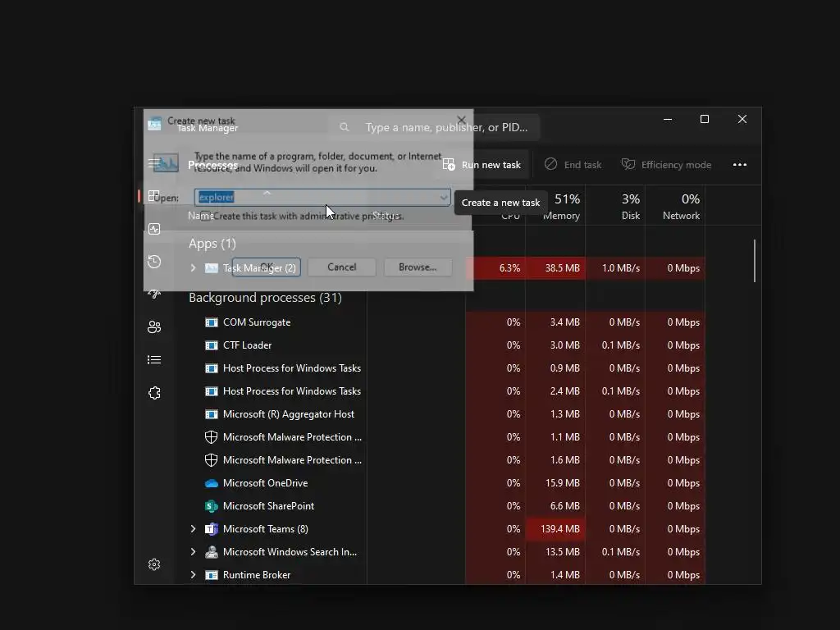Maximize the Task Manager window
Screen dimensions: 840x630
[705, 119]
